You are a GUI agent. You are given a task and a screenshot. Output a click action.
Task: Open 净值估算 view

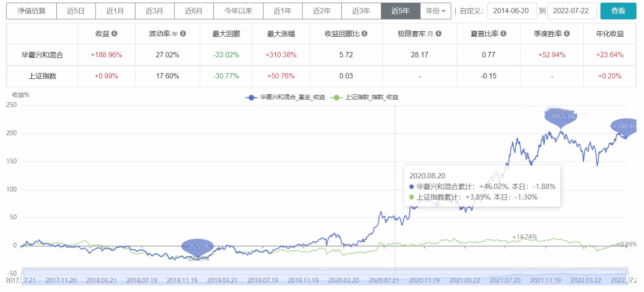(31, 11)
